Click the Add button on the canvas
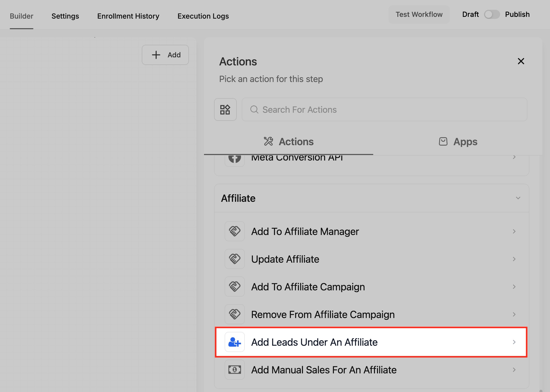 coord(165,55)
